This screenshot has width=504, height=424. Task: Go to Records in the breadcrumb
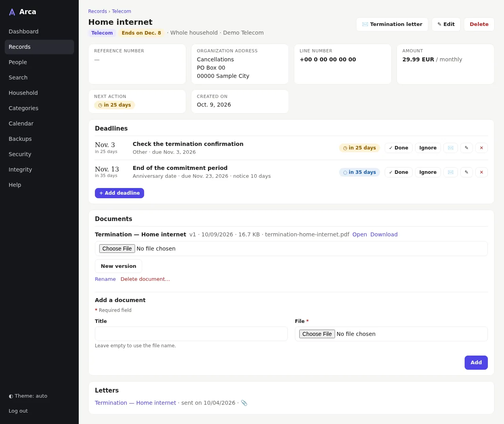pos(98,11)
